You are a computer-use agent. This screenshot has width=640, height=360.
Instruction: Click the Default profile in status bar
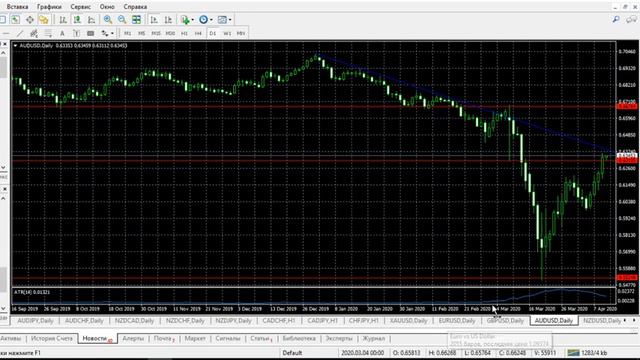(292, 353)
